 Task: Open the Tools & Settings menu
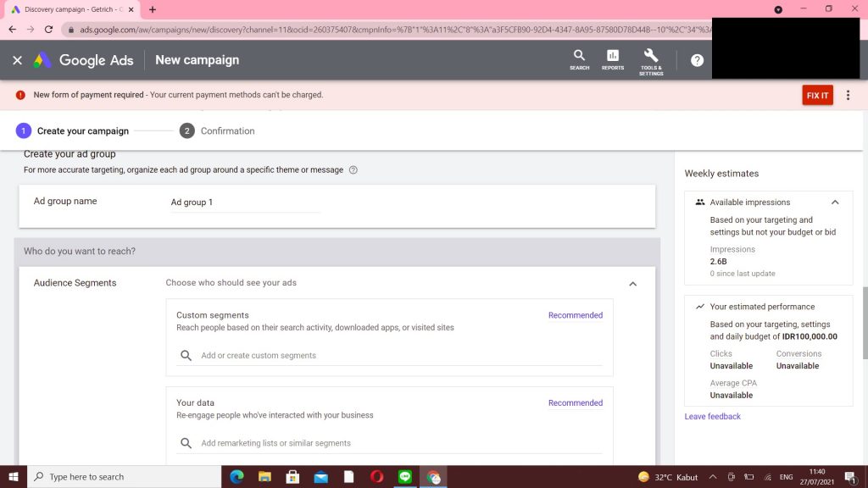pos(650,62)
